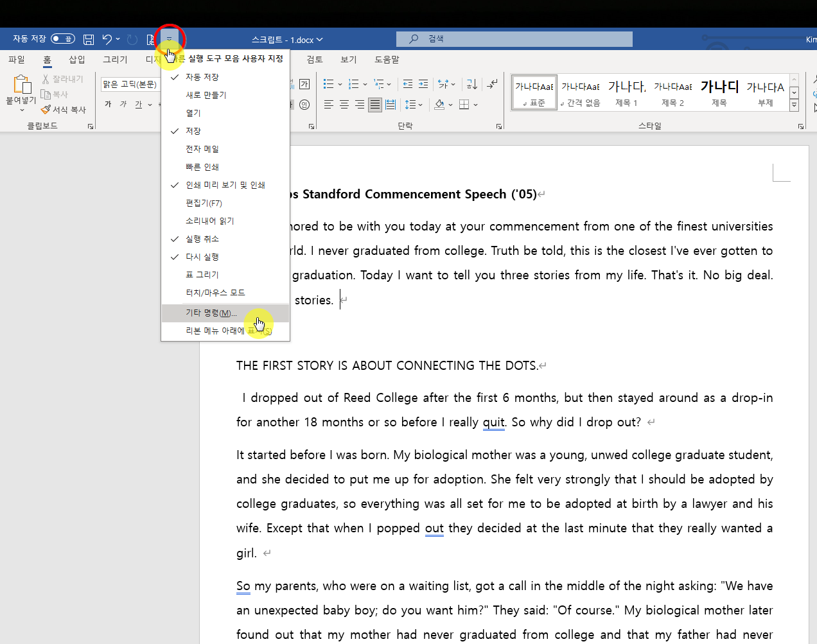The image size is (817, 644).
Task: Switch to the 보기 ribbon tab
Action: [x=349, y=59]
